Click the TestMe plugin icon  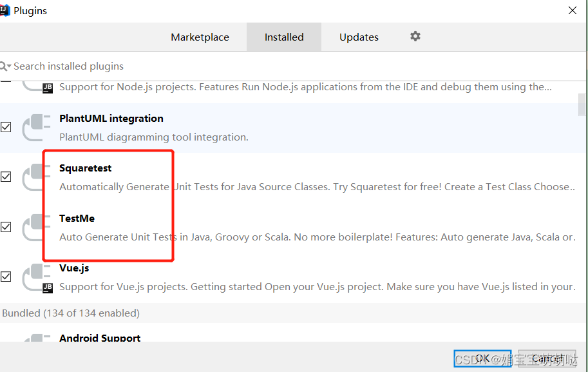coord(36,228)
